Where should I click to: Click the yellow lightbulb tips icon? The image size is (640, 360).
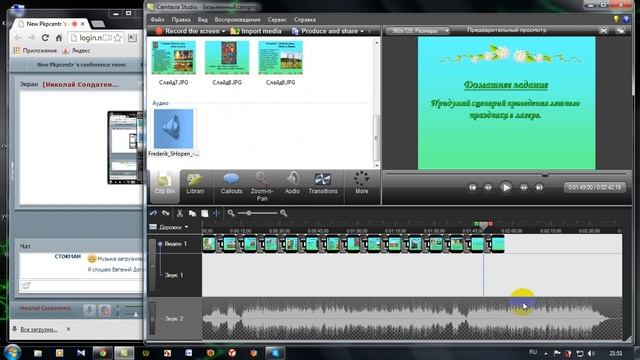coord(616,19)
